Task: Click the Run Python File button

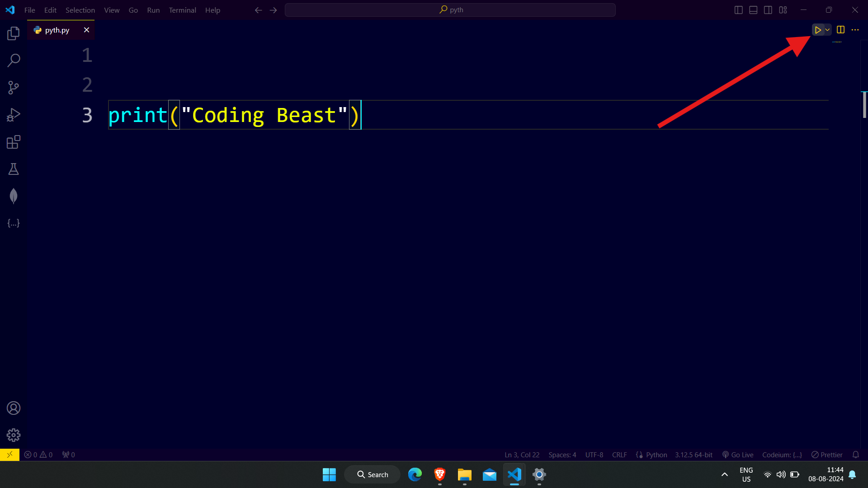Action: (x=818, y=29)
